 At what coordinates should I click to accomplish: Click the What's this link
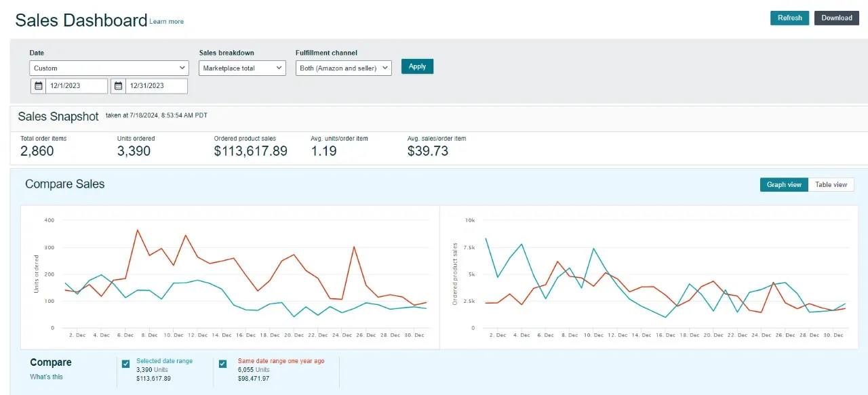[46, 377]
